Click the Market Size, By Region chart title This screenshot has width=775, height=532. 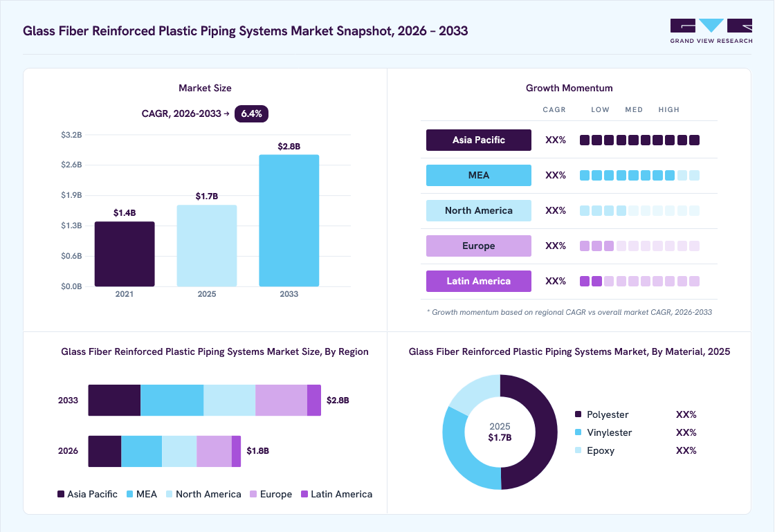pyautogui.click(x=215, y=351)
